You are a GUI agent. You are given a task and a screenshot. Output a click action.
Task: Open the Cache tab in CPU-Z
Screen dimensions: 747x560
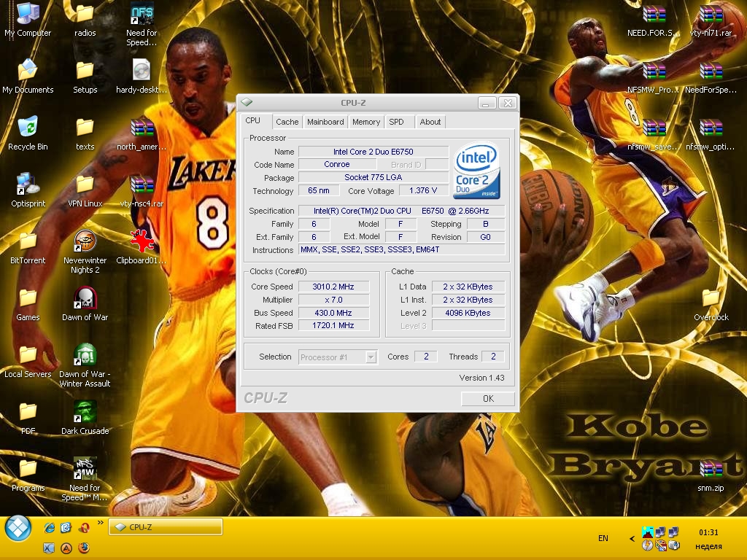pyautogui.click(x=287, y=122)
